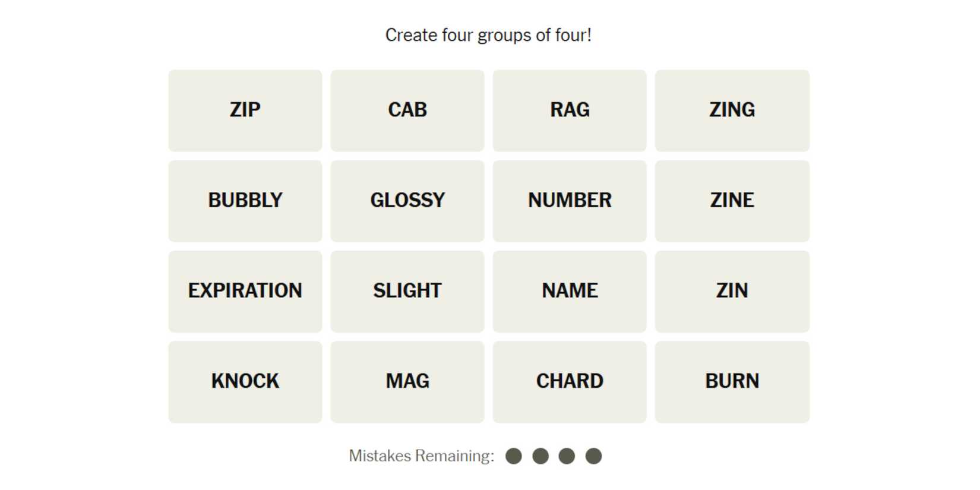This screenshot has height=490, width=980.
Task: Click the GLOSSY word tile
Action: point(407,201)
